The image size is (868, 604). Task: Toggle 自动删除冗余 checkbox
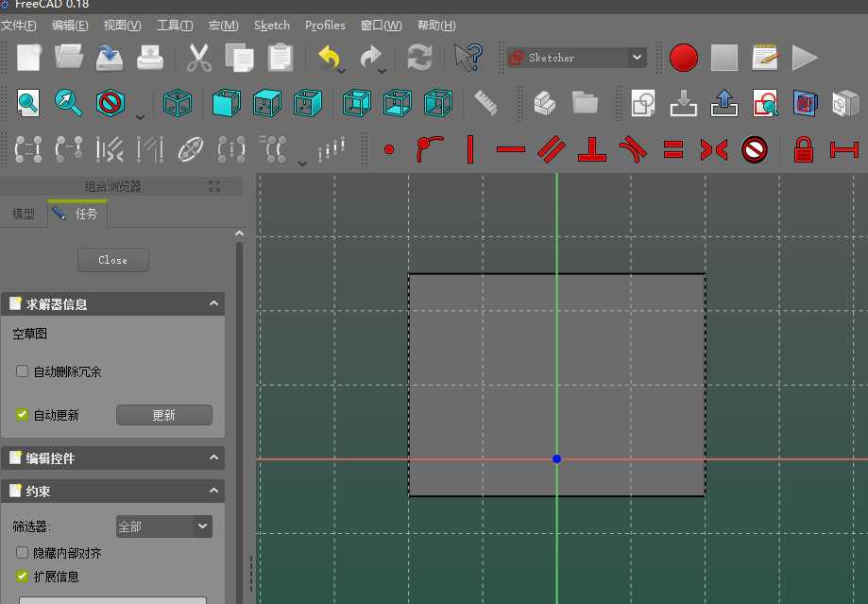22,371
